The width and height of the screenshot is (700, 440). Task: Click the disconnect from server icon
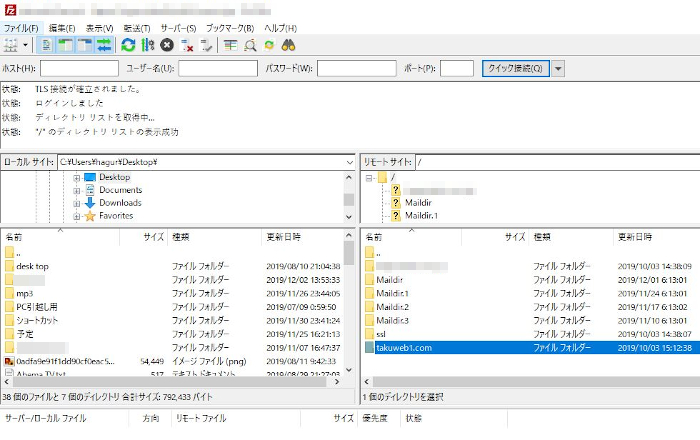click(x=187, y=45)
